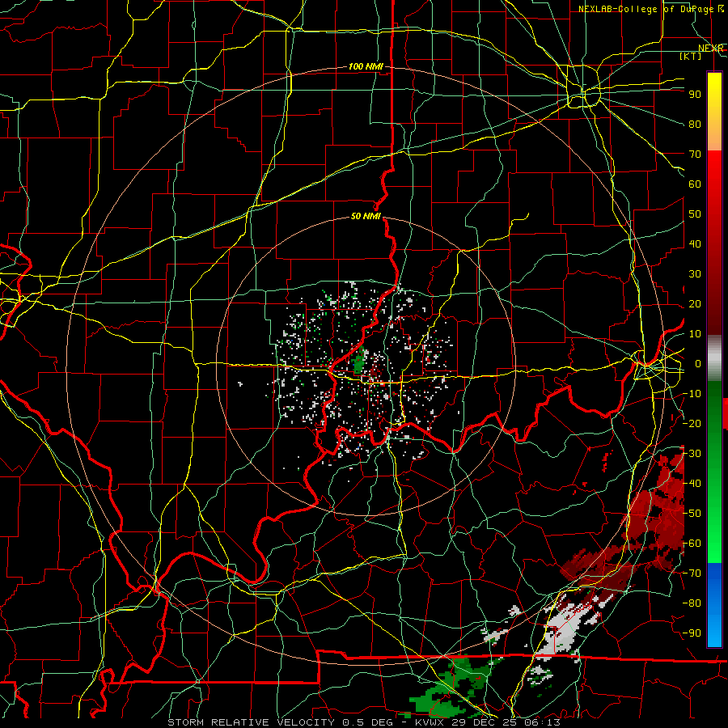The height and width of the screenshot is (728, 728).
Task: Click the -80 value on the velocity scale
Action: pos(692,603)
